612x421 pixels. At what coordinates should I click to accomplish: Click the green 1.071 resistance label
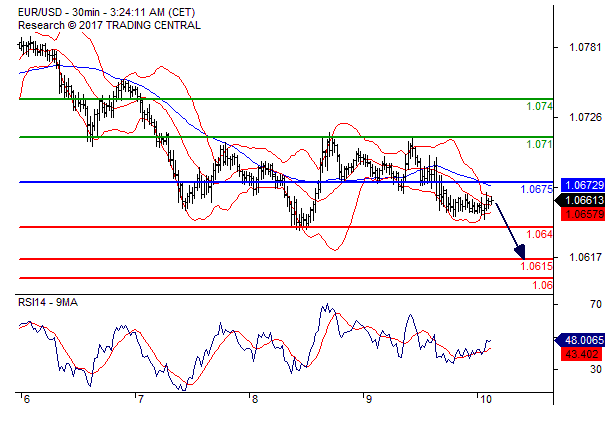tap(539, 144)
